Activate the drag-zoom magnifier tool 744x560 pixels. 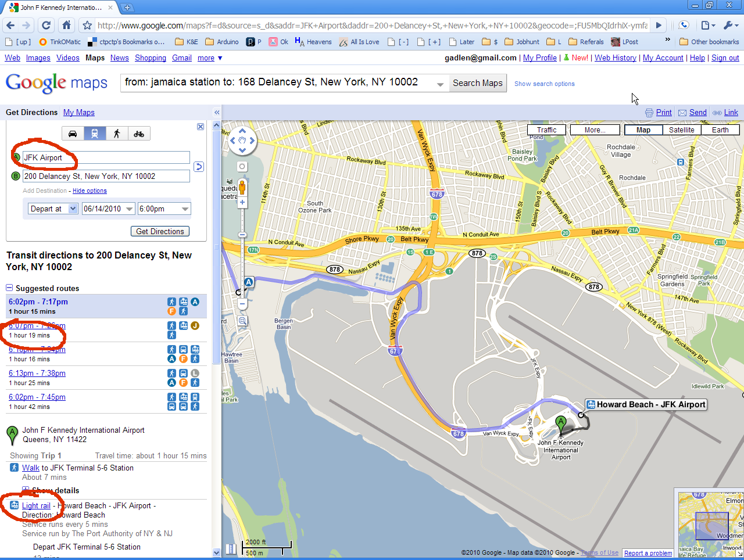pos(242,321)
